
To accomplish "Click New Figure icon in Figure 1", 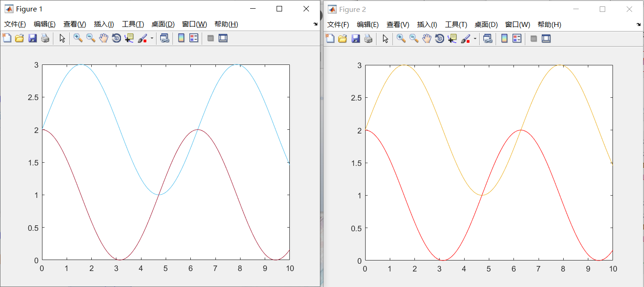I will coord(7,38).
